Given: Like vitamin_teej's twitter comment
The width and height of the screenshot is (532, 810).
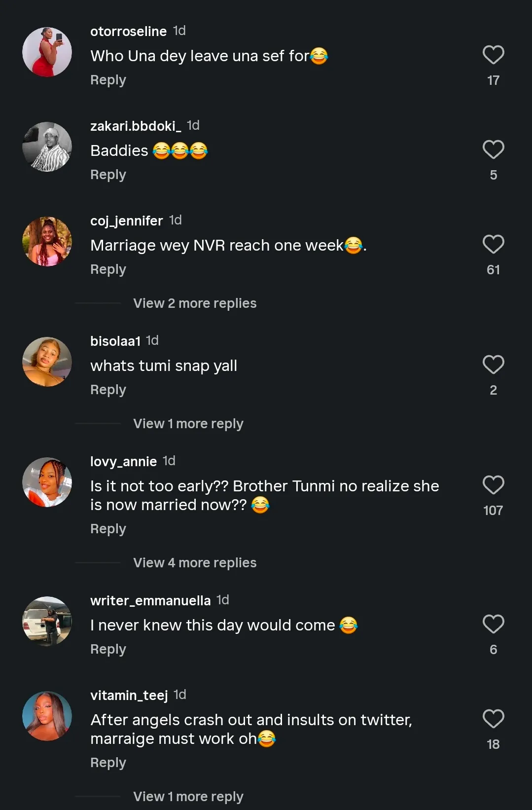Looking at the screenshot, I should pyautogui.click(x=493, y=719).
